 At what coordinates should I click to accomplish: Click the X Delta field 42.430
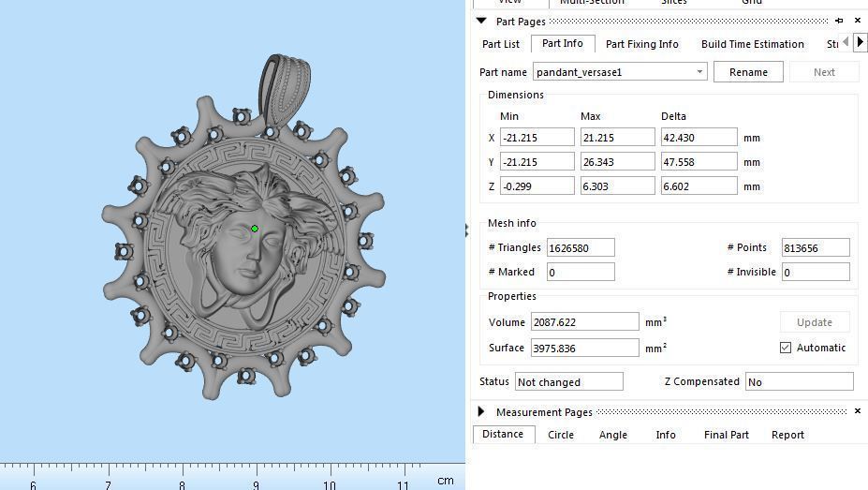point(699,138)
